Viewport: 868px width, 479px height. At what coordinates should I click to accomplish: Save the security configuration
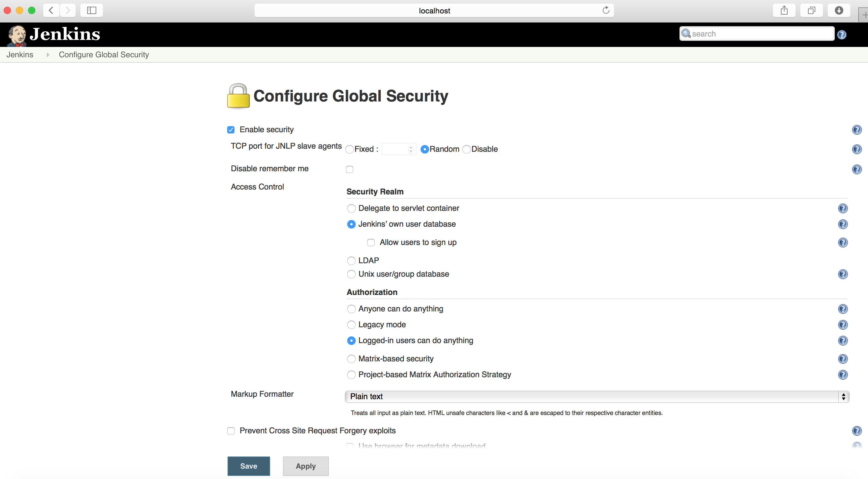(x=249, y=466)
